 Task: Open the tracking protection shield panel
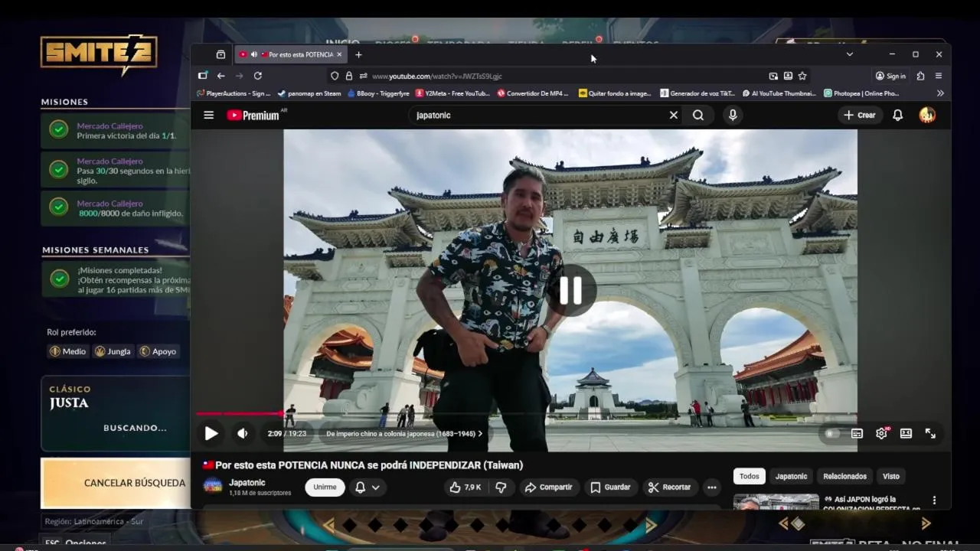(335, 76)
